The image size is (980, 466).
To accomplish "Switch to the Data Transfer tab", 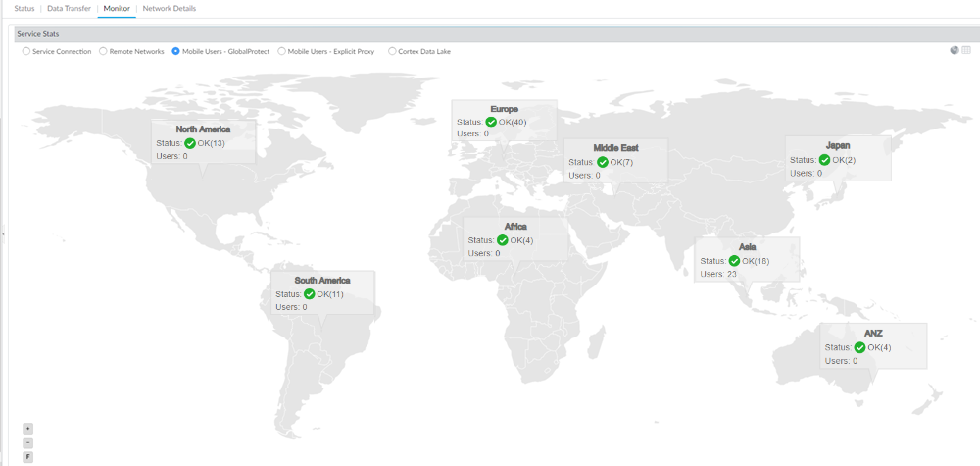I will point(70,8).
